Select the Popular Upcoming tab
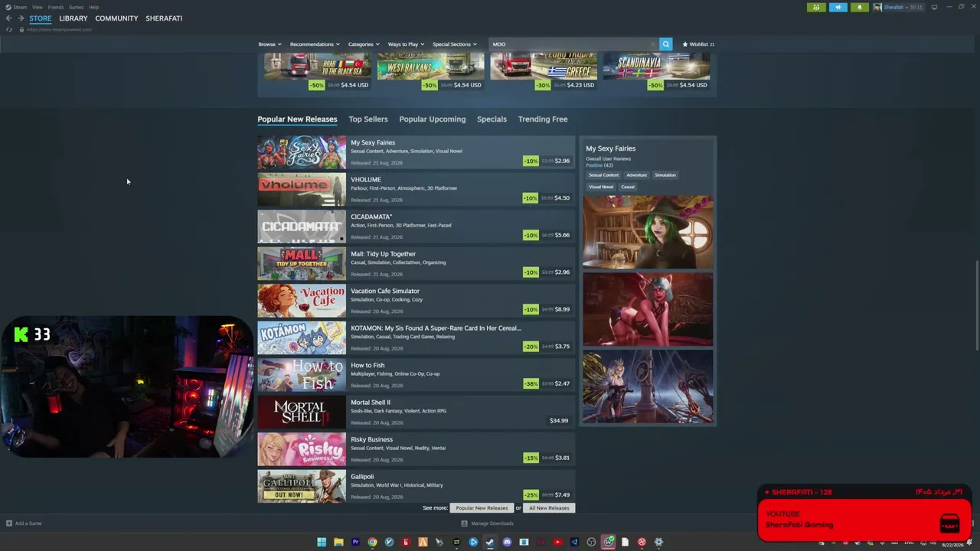The height and width of the screenshot is (551, 980). [x=433, y=119]
